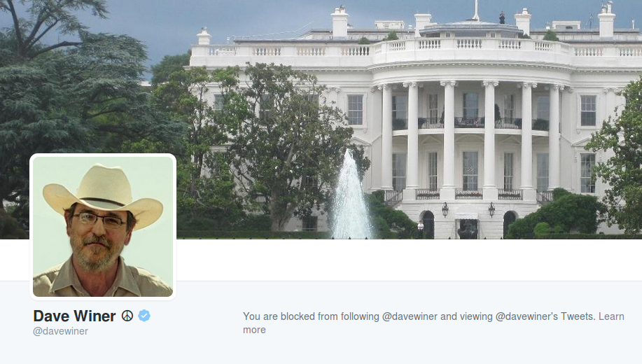Click the word more on the second line
This screenshot has height=364, width=642.
[x=254, y=330]
